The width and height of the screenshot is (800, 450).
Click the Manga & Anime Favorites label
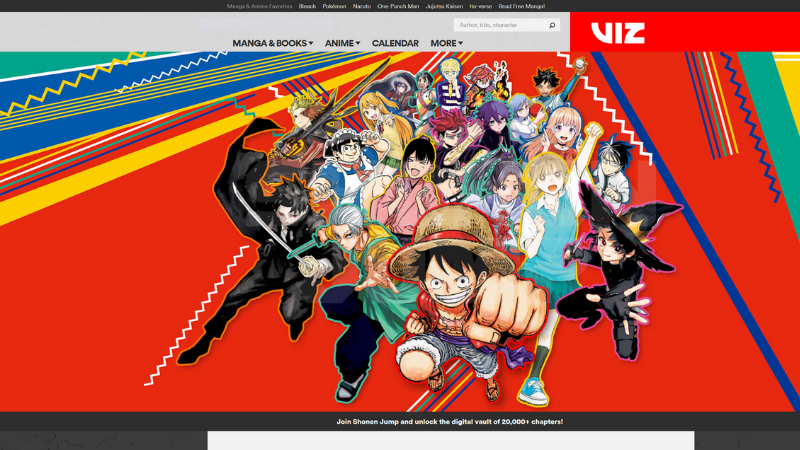pos(259,6)
